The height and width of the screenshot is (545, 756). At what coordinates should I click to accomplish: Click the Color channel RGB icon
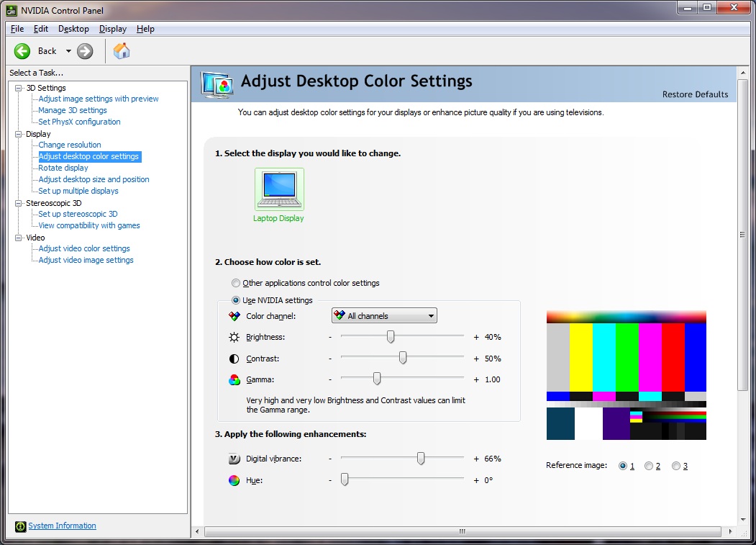[x=234, y=316]
